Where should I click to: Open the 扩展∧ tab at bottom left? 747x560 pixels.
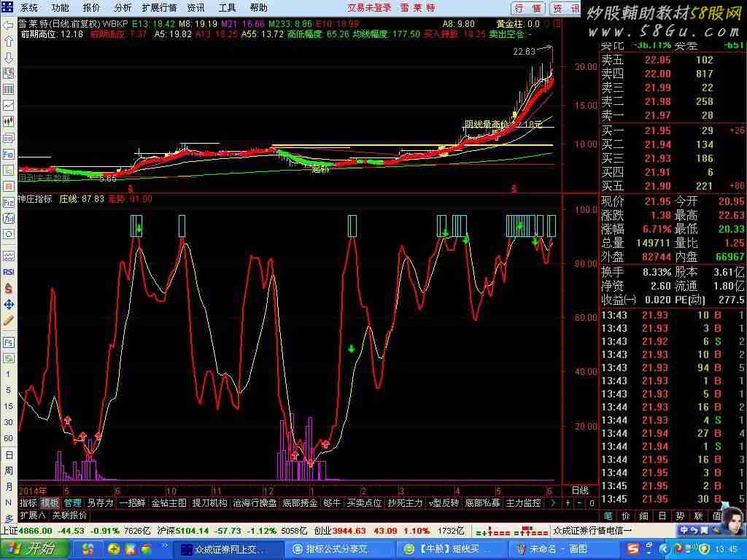[33, 516]
